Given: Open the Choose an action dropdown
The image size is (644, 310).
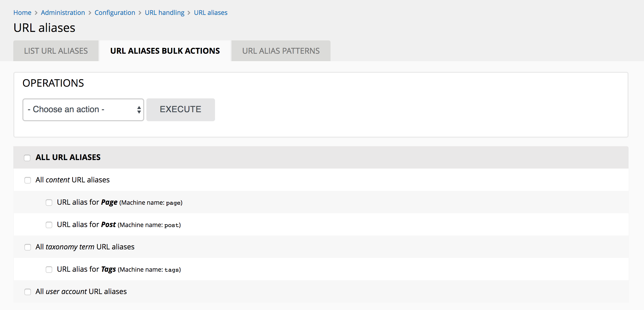Looking at the screenshot, I should [83, 109].
